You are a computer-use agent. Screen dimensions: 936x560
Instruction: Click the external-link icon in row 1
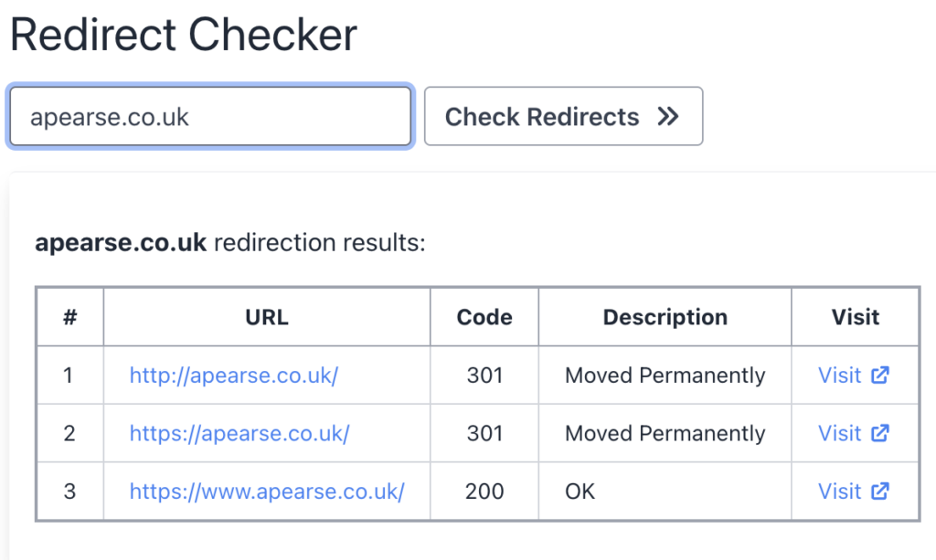pyautogui.click(x=880, y=375)
